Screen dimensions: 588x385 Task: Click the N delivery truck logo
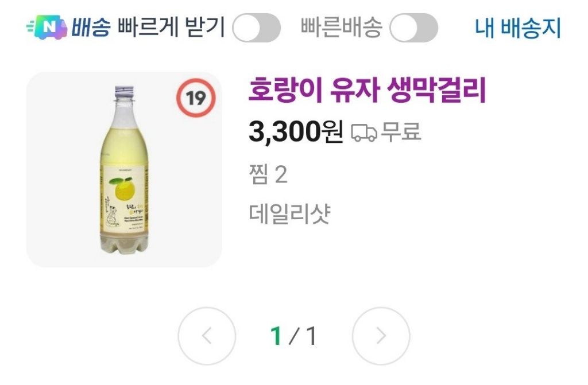(x=47, y=27)
